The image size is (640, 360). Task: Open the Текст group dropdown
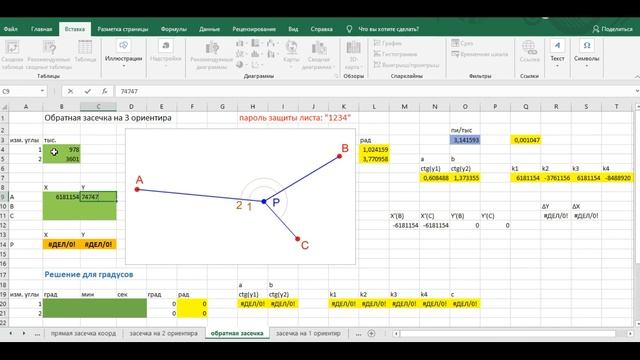point(557,53)
